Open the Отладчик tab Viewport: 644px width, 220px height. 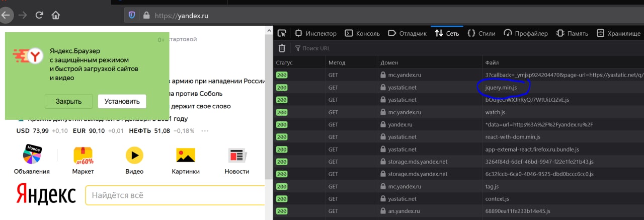point(407,33)
